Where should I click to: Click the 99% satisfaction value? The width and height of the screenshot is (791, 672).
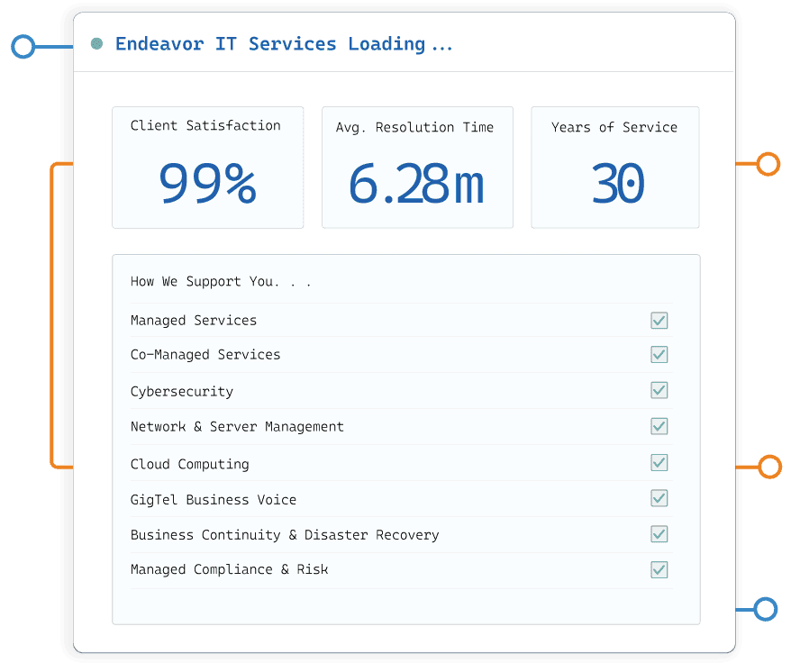(x=208, y=183)
